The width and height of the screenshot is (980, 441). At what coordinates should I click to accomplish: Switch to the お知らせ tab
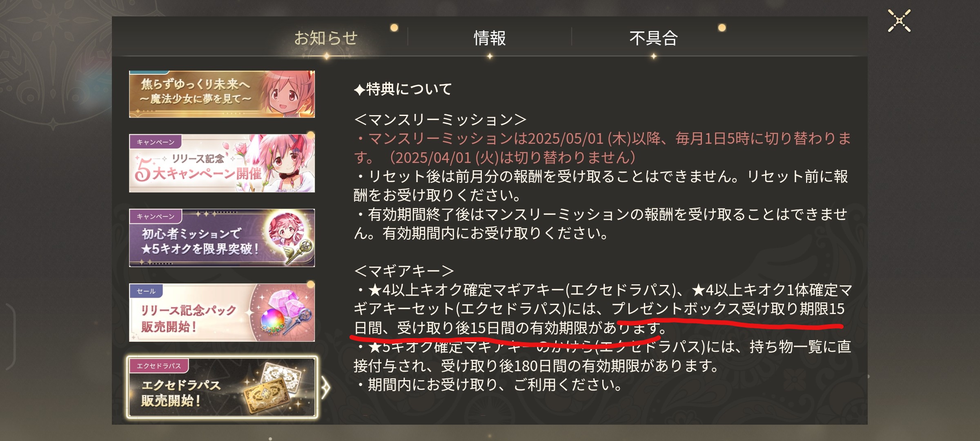click(326, 38)
